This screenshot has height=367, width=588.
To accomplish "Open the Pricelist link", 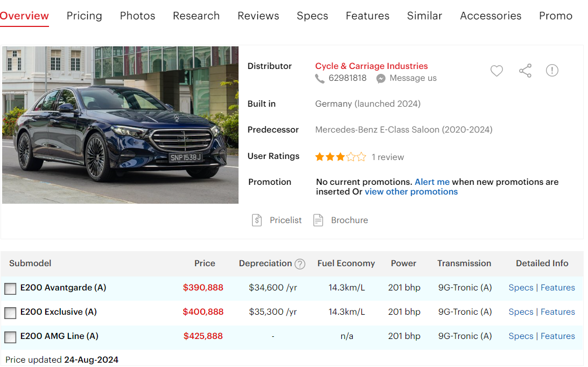I will pyautogui.click(x=285, y=220).
